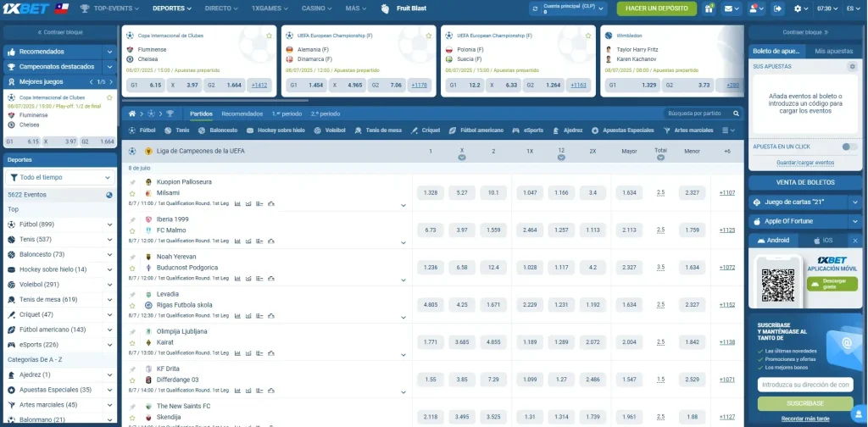The height and width of the screenshot is (427, 868).
Task: Go to home icon in breadcrumb bar
Action: click(x=132, y=114)
